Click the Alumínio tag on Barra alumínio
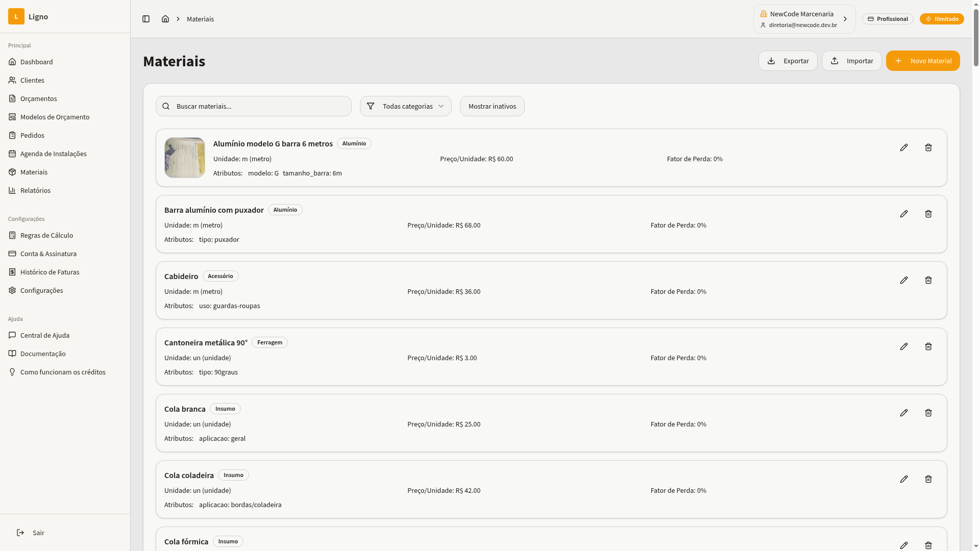The width and height of the screenshot is (980, 551). tap(285, 210)
